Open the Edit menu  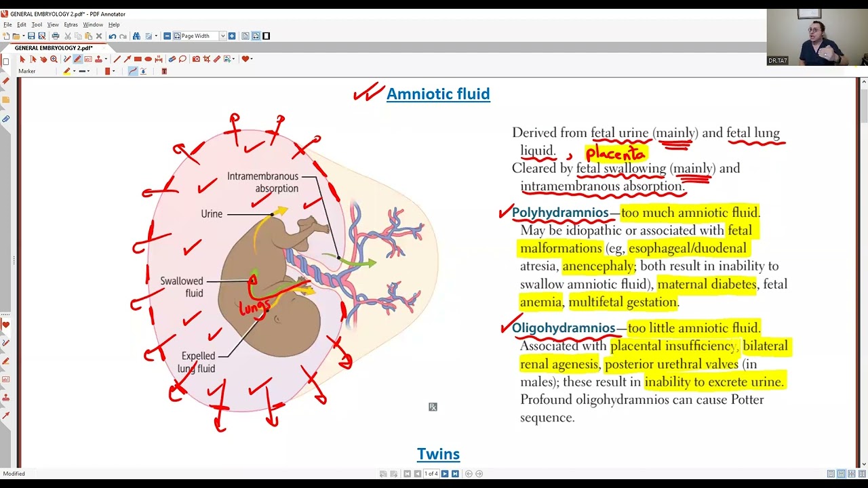point(22,24)
